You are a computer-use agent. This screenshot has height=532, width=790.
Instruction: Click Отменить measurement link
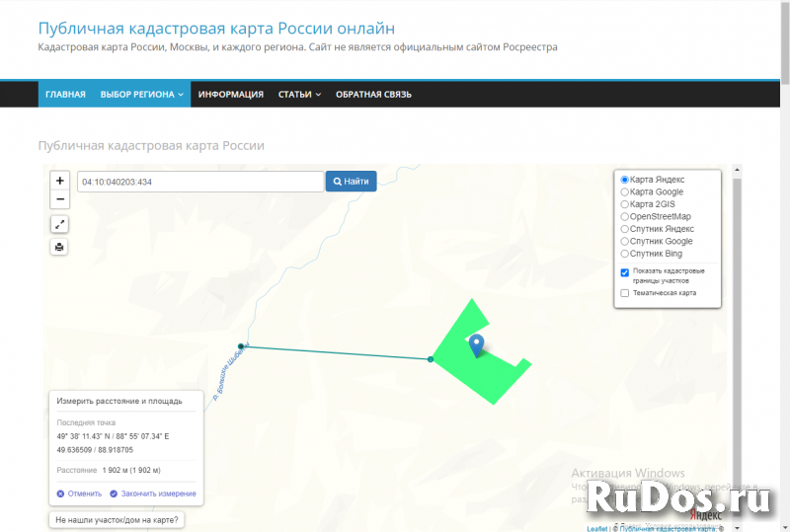click(80, 494)
